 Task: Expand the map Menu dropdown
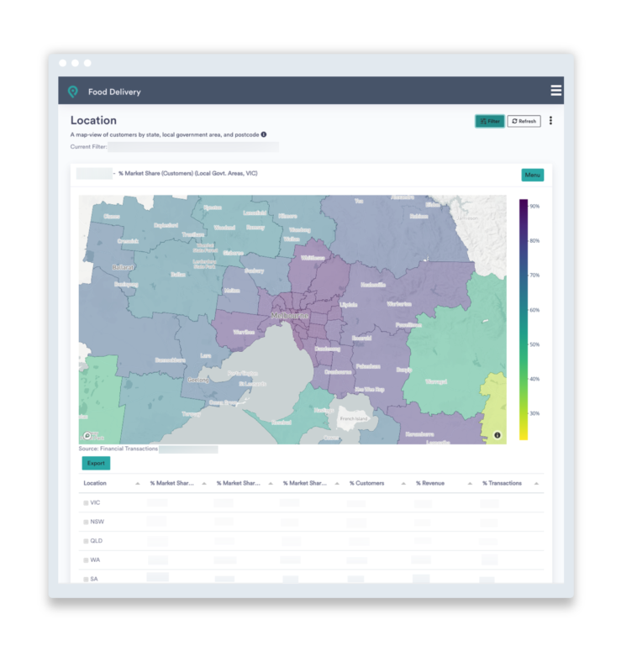coord(532,175)
